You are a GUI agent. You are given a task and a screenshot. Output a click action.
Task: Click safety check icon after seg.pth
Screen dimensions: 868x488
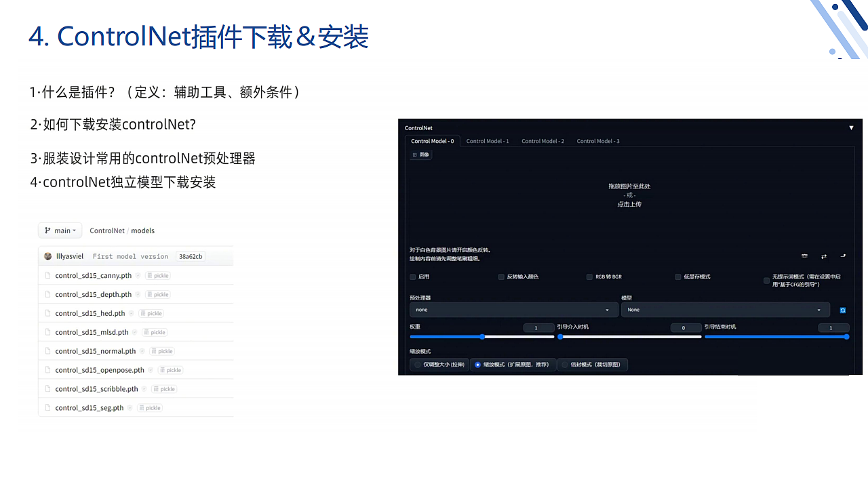pyautogui.click(x=130, y=408)
